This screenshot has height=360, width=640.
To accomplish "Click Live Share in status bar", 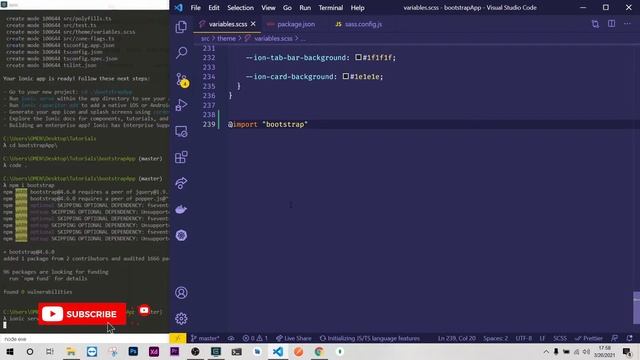I will pos(293,338).
